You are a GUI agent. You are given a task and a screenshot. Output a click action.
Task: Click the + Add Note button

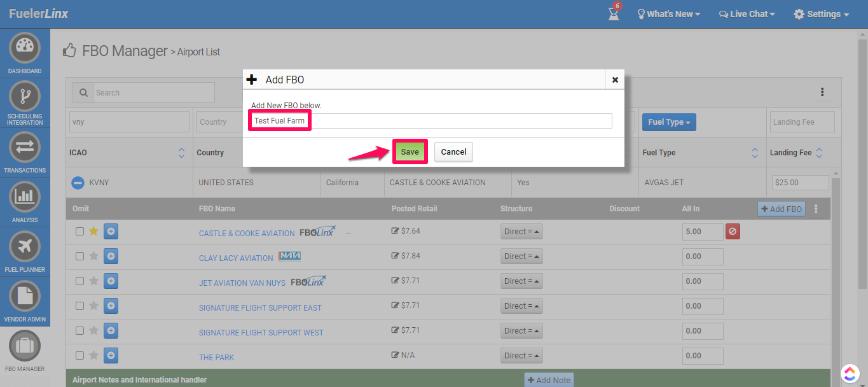(549, 380)
